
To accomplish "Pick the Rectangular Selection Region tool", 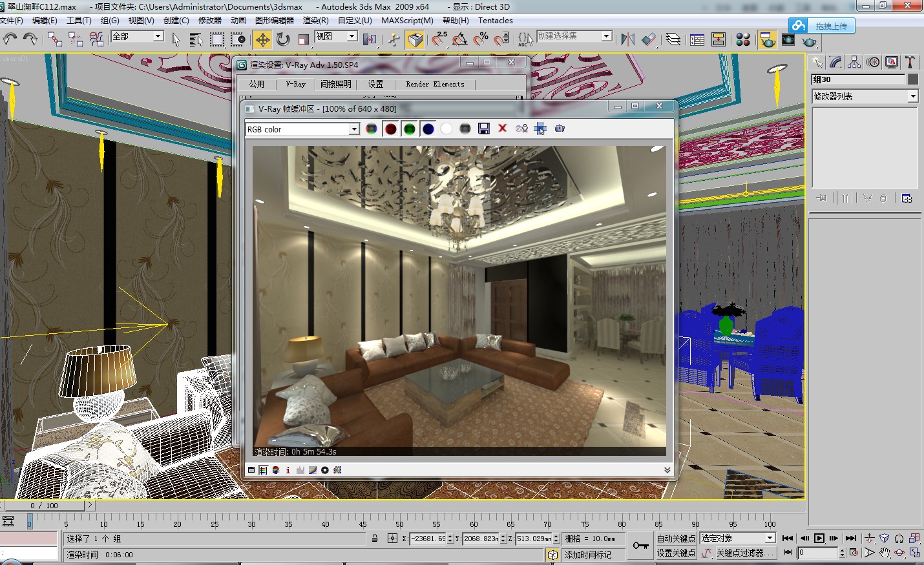I will [x=216, y=39].
